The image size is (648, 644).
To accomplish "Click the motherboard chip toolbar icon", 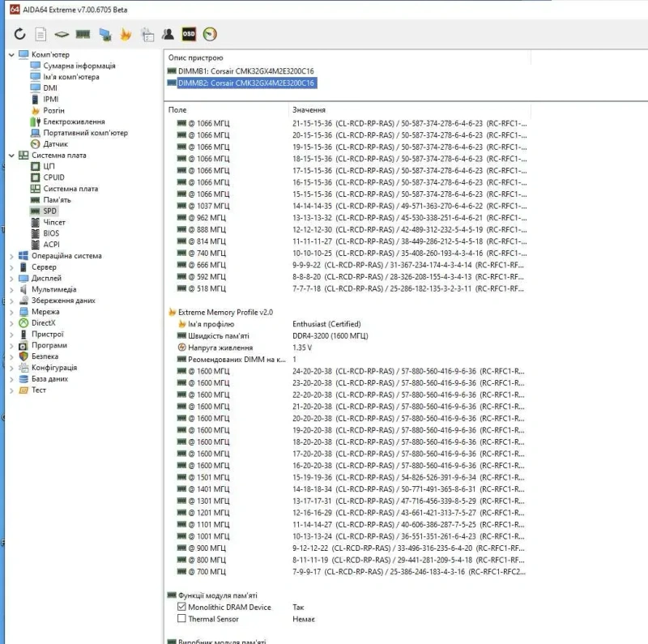I will click(62, 34).
